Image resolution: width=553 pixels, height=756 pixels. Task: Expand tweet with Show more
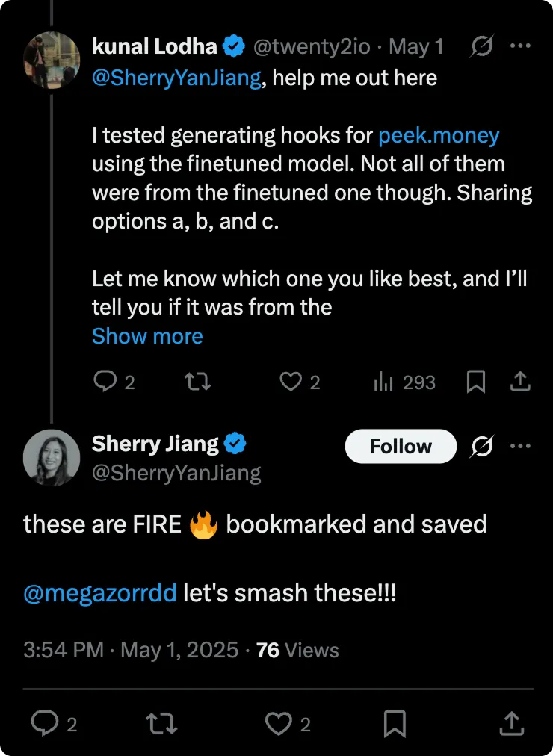click(147, 336)
